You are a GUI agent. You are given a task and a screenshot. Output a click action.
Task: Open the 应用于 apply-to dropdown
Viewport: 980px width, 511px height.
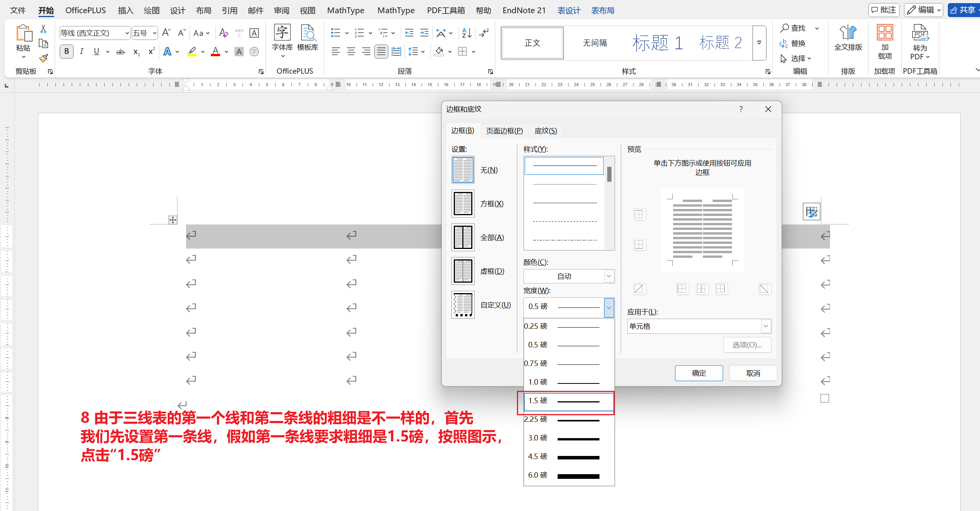765,326
